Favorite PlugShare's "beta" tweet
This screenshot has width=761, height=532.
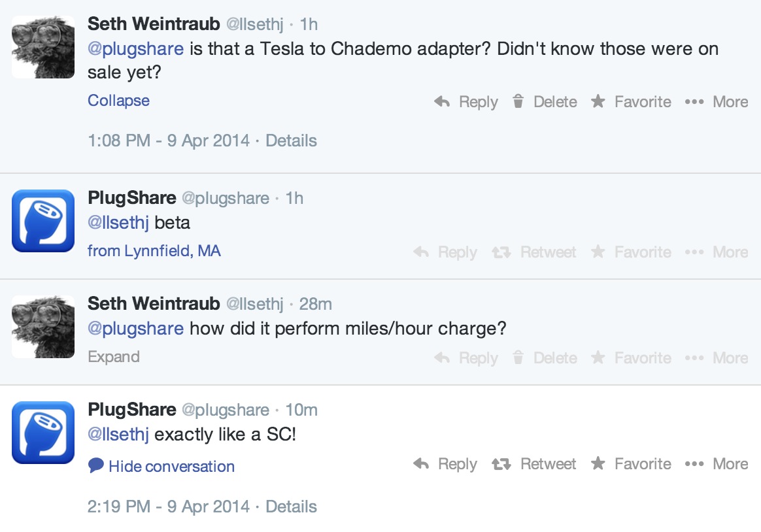631,252
